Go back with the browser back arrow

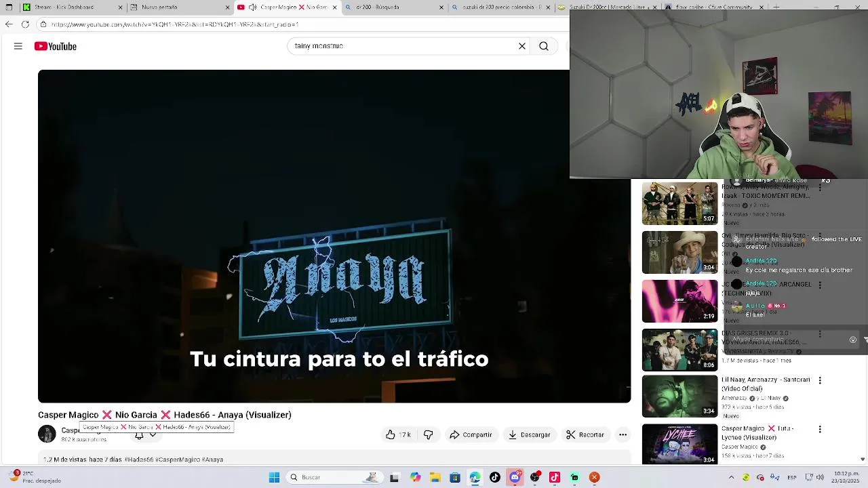click(x=9, y=24)
